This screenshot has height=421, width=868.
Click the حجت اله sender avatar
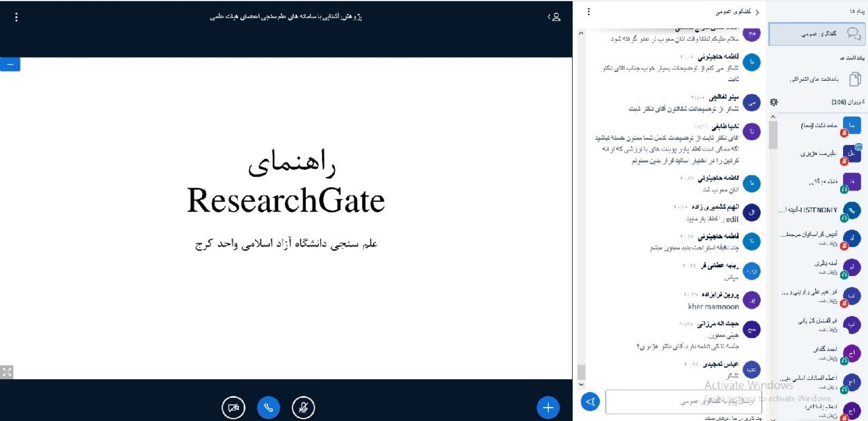(752, 330)
